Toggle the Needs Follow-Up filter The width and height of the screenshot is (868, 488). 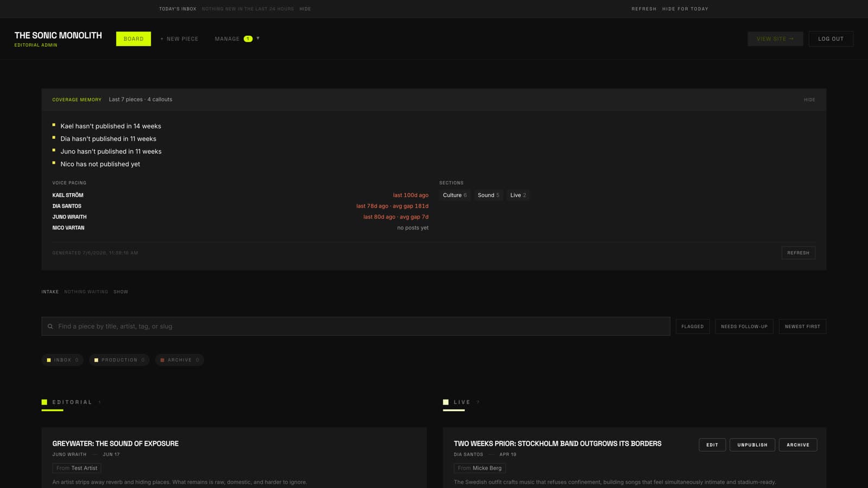744,326
